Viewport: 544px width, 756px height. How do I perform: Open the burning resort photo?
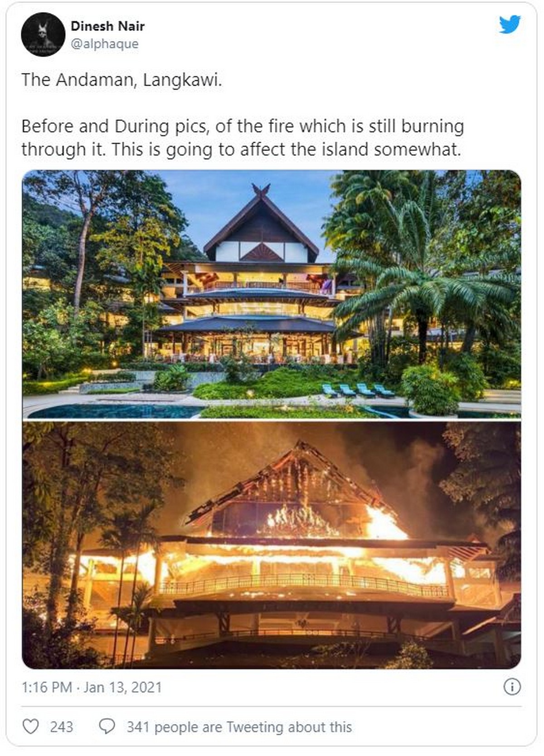click(x=272, y=545)
